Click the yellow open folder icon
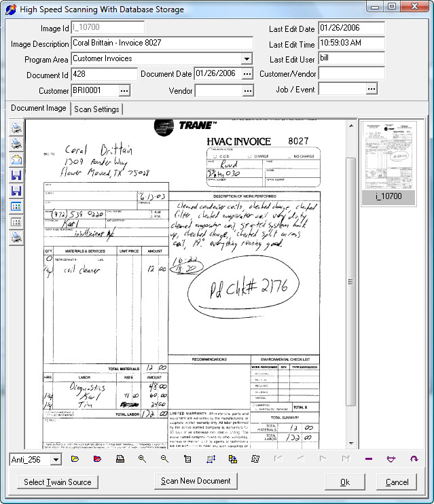 (x=75, y=459)
